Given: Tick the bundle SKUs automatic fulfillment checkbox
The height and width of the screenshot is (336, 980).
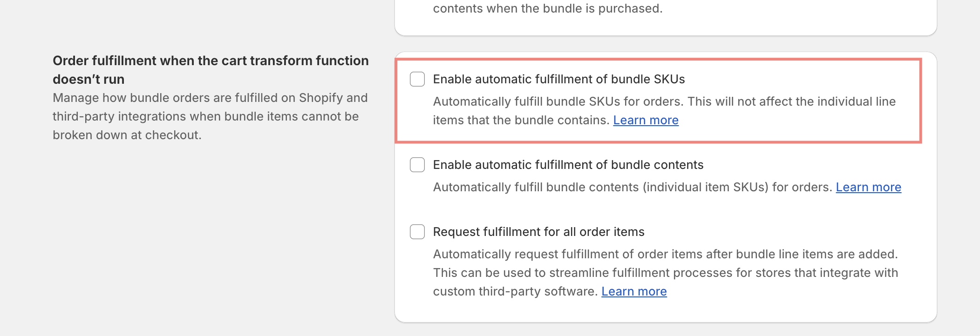Looking at the screenshot, I should click(x=417, y=79).
